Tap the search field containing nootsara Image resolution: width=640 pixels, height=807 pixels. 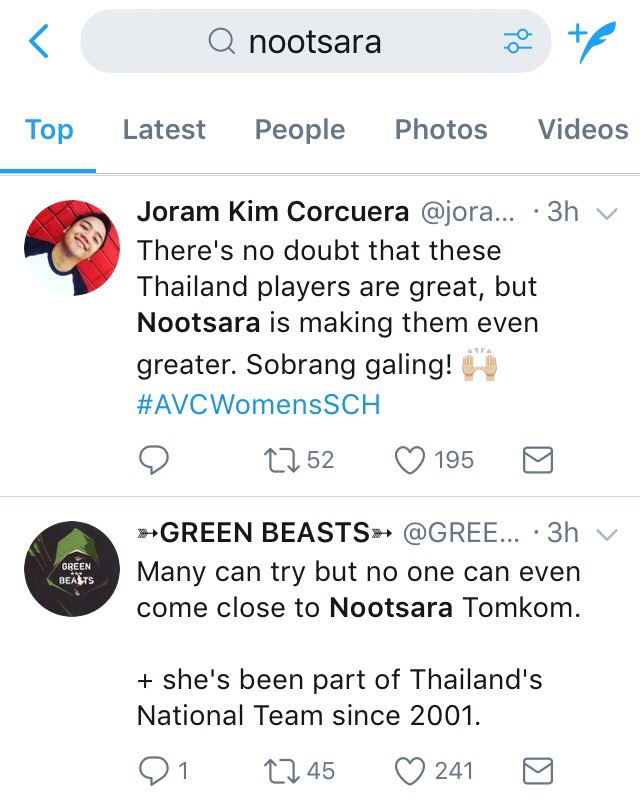coord(315,41)
